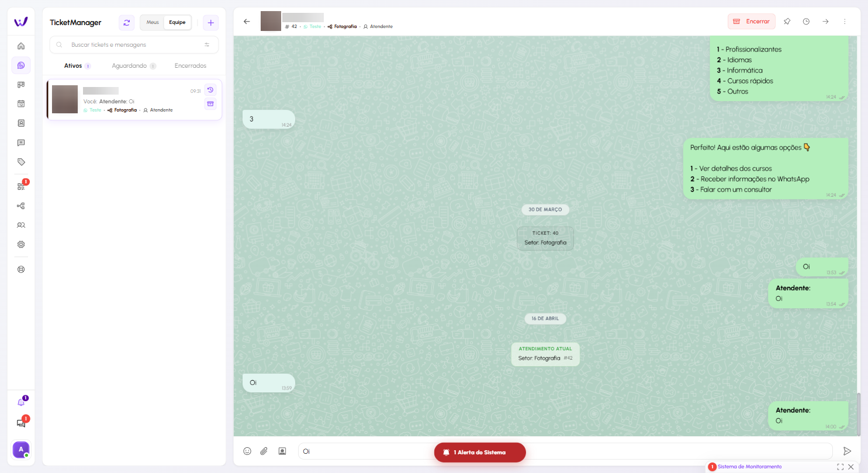Open the home icon in sidebar
This screenshot has height=473, width=868.
21,46
